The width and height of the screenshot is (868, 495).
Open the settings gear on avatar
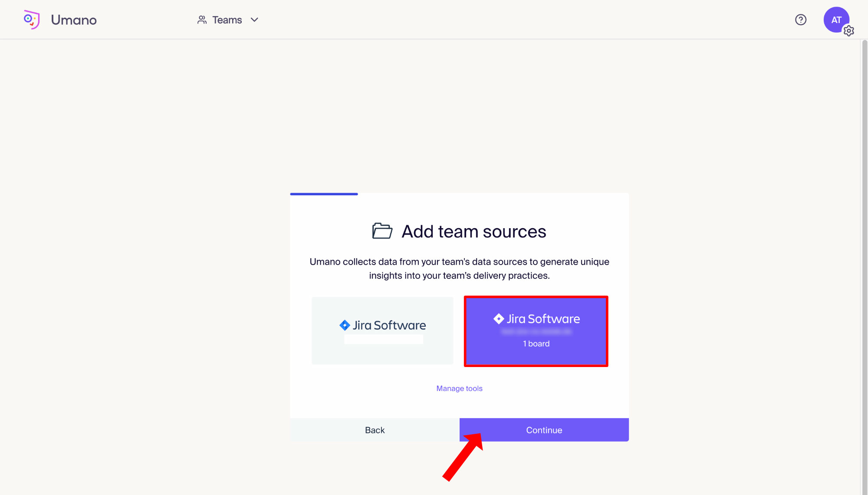click(x=848, y=31)
